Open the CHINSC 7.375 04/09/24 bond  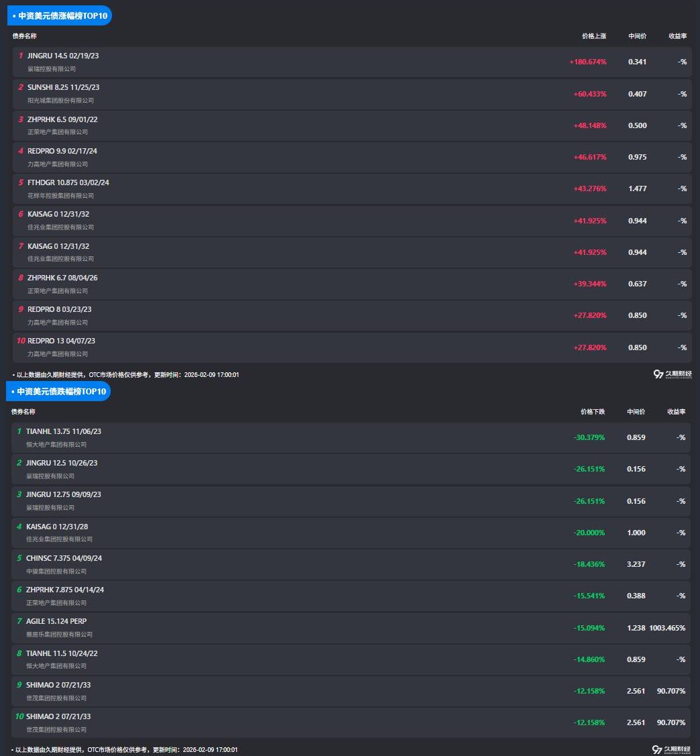[64, 558]
